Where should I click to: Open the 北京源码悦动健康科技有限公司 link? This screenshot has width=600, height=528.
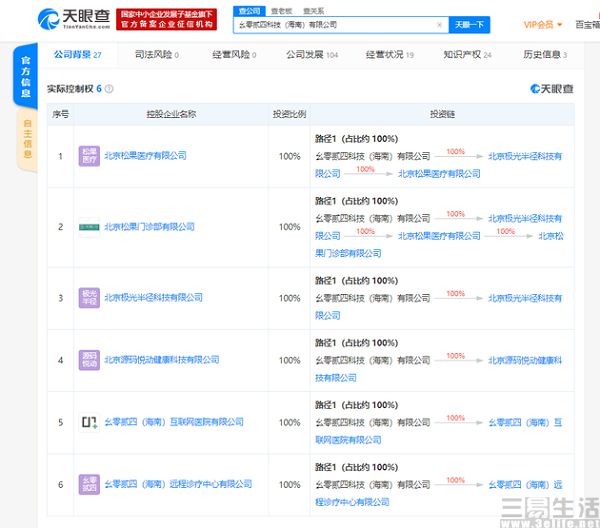[x=162, y=360]
